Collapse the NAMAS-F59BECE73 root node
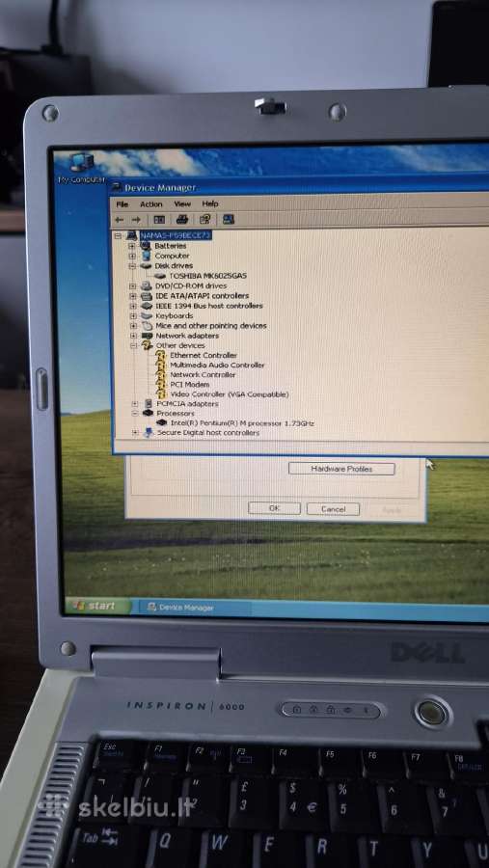489x868 pixels. pyautogui.click(x=118, y=235)
